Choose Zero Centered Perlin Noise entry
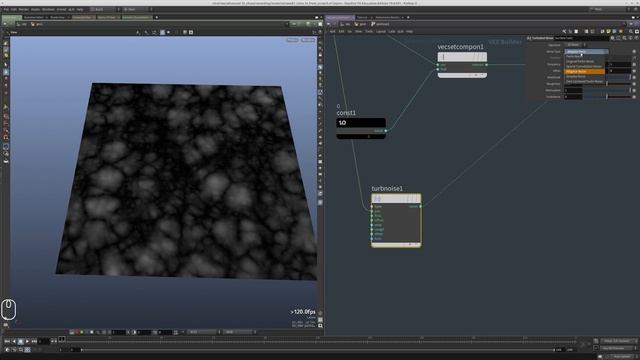The height and width of the screenshot is (360, 640). click(x=584, y=82)
